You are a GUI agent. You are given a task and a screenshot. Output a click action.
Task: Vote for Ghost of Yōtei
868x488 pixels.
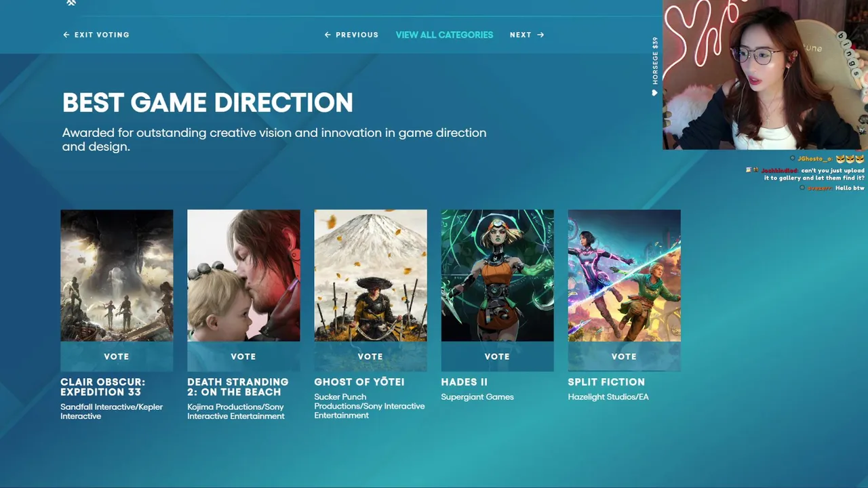(x=370, y=357)
